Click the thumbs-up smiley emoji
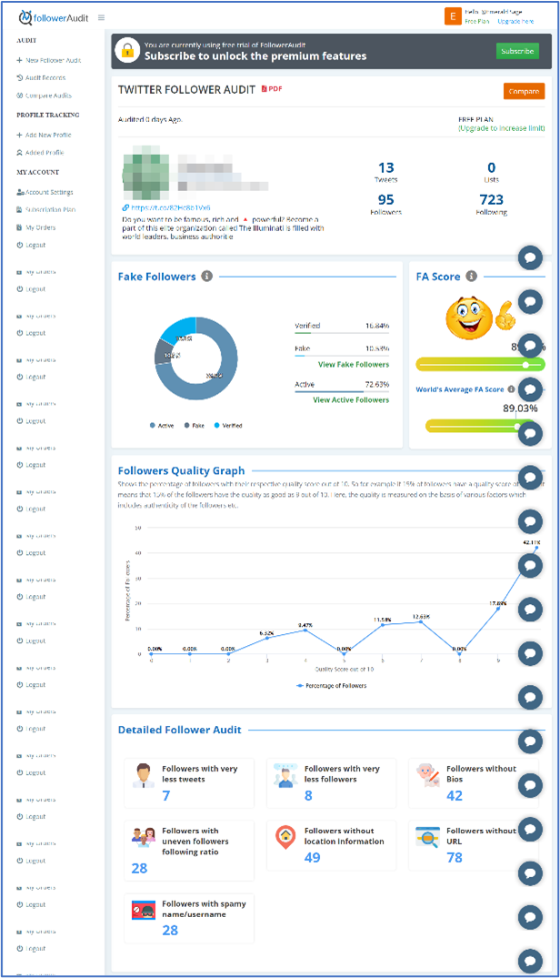Image resolution: width=560 pixels, height=978 pixels. click(480, 318)
